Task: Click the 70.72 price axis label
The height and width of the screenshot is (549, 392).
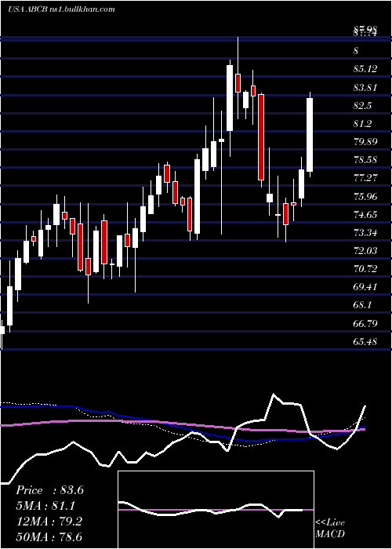Action: point(365,269)
